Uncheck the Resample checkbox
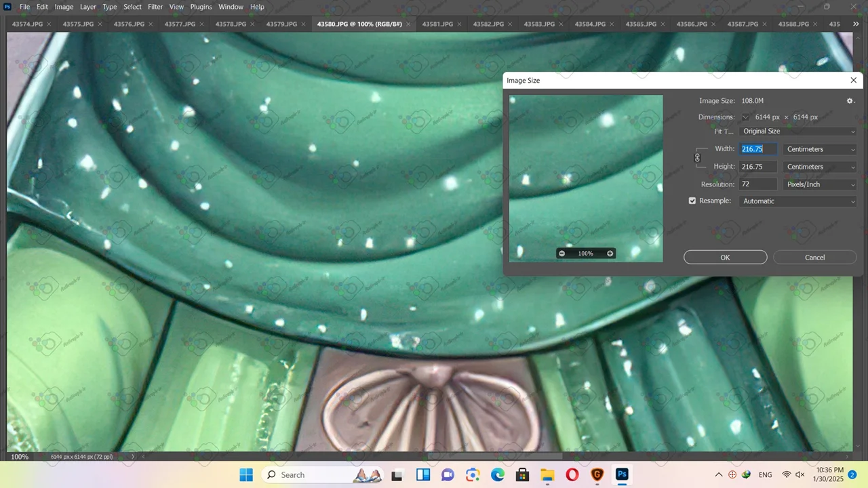This screenshot has width=868, height=488. [692, 201]
